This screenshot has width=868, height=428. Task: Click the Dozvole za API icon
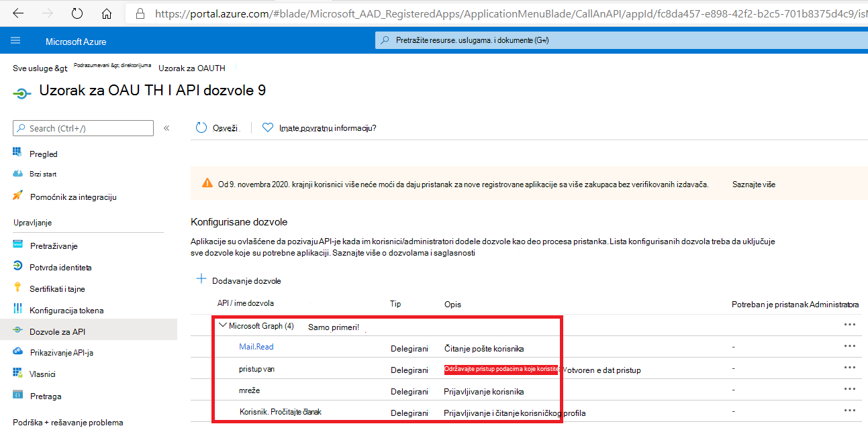[18, 331]
